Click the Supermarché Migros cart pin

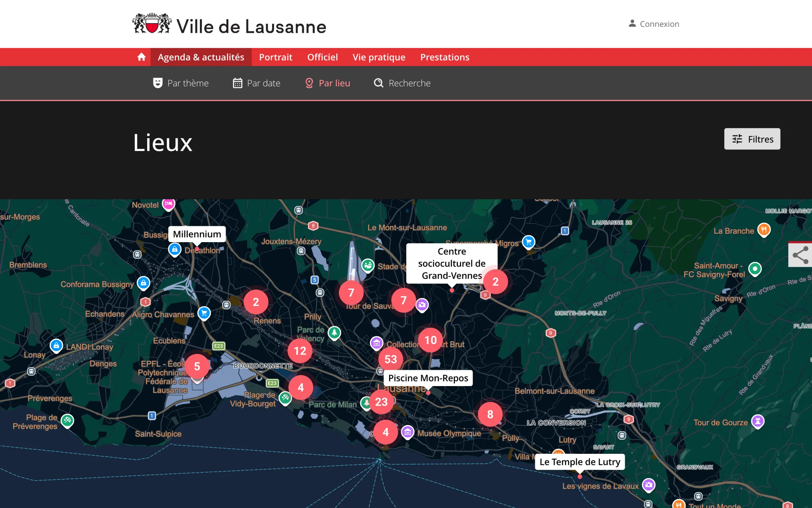528,242
